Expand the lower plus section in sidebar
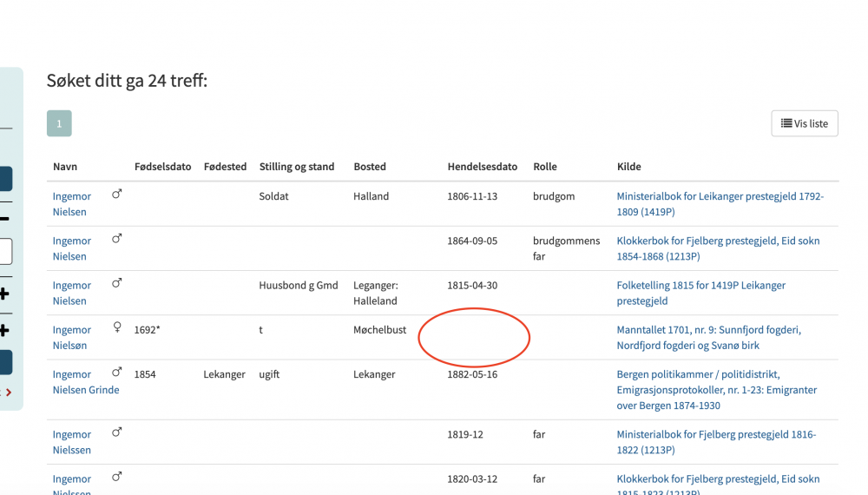The width and height of the screenshot is (868, 495). tap(4, 331)
